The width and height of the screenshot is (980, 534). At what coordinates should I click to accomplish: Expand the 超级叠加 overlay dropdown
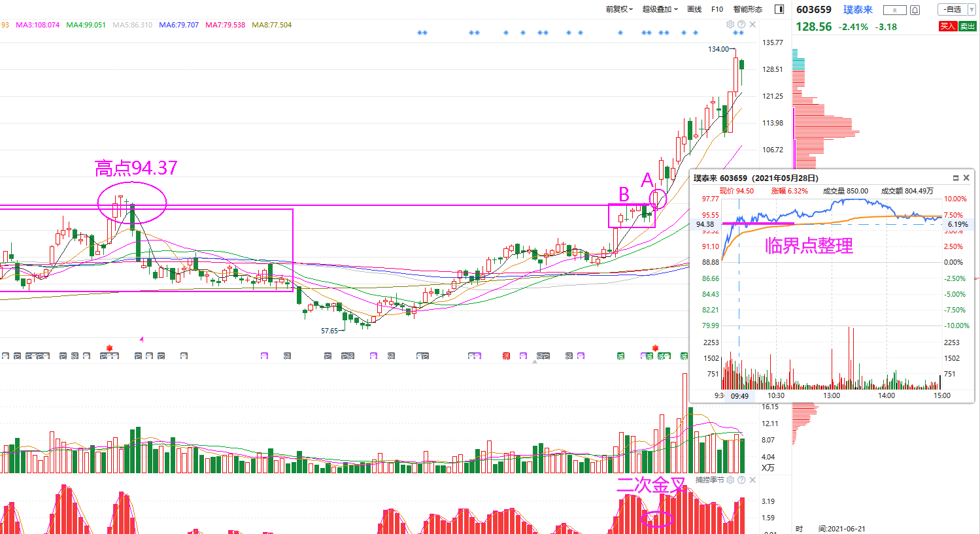pos(660,9)
